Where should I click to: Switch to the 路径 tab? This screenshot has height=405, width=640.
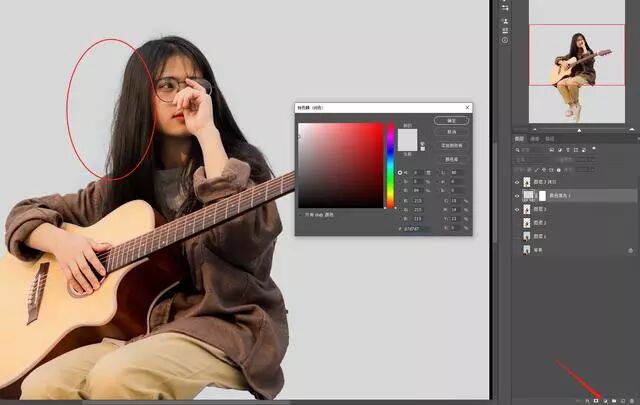(x=550, y=139)
